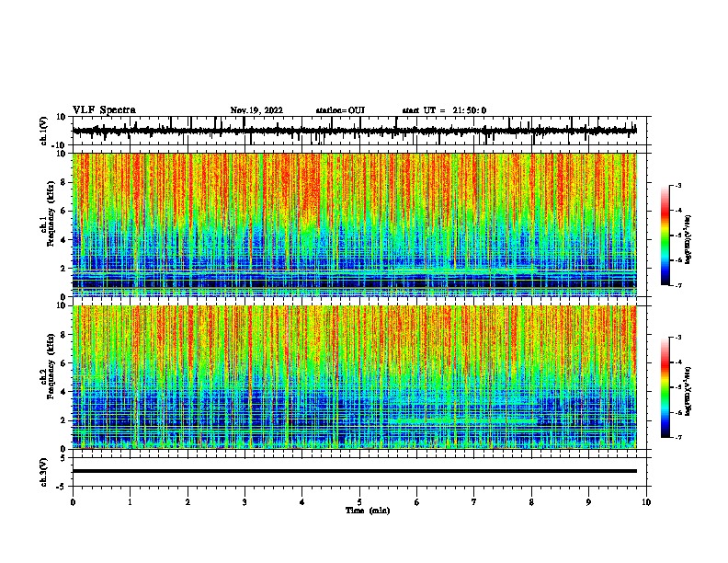Select the date "Nov.19, 2022" in header
Viewport: 728px width, 563px height.
point(256,110)
